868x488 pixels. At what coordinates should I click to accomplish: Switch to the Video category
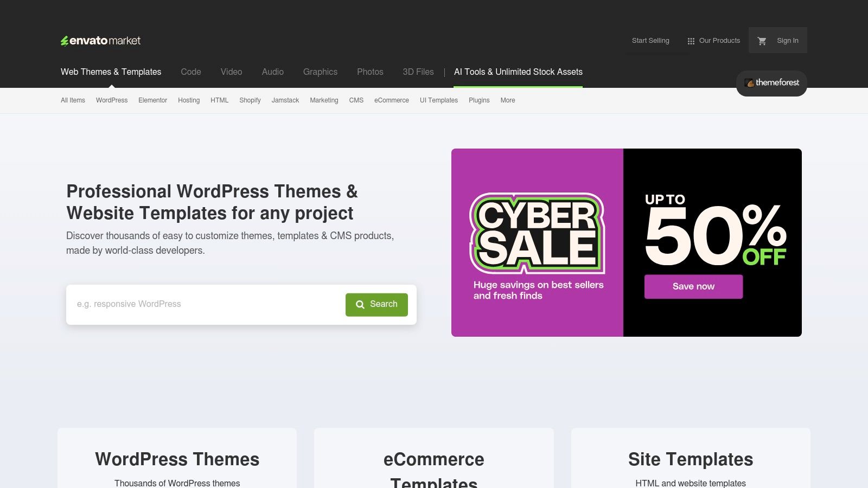(231, 72)
